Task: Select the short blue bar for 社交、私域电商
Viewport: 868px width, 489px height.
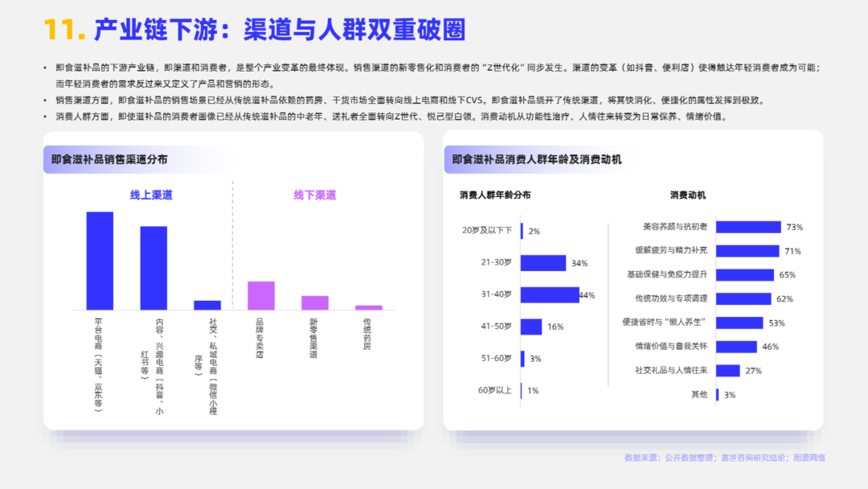Action: pyautogui.click(x=207, y=305)
